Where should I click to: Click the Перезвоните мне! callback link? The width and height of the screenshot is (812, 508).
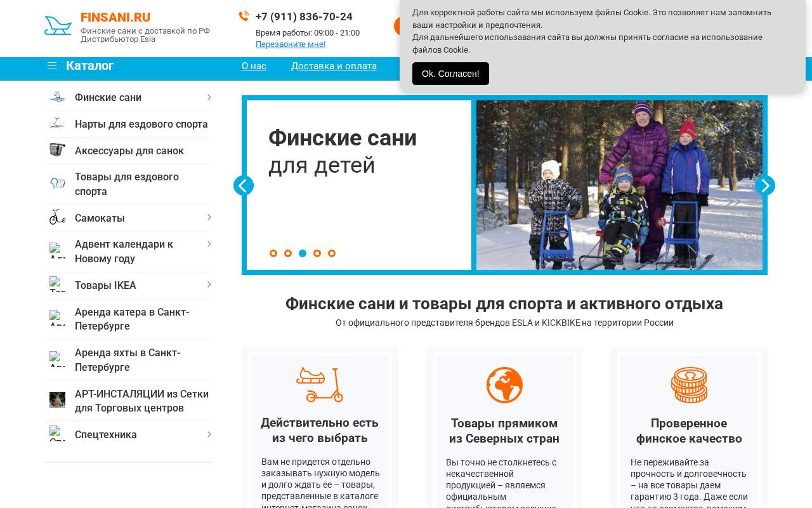click(291, 44)
